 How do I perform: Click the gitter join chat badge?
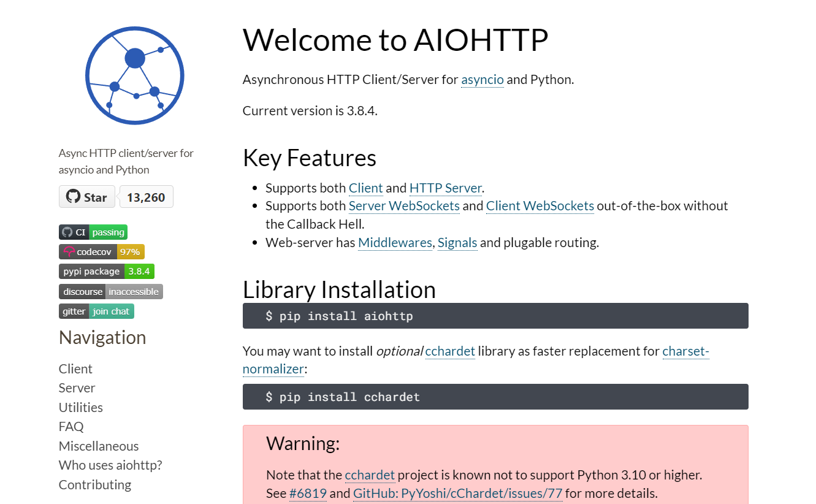point(96,311)
